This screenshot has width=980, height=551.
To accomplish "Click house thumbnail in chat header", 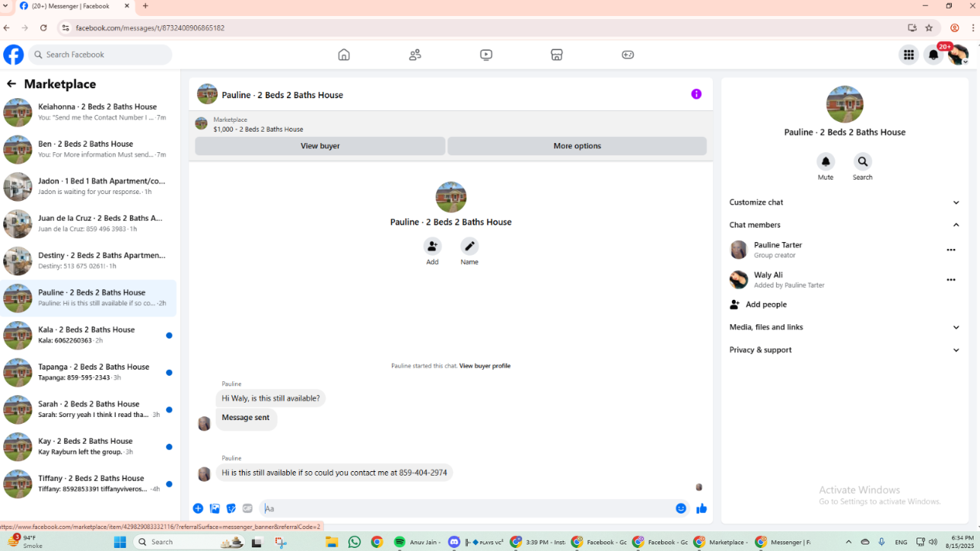I will [x=207, y=94].
